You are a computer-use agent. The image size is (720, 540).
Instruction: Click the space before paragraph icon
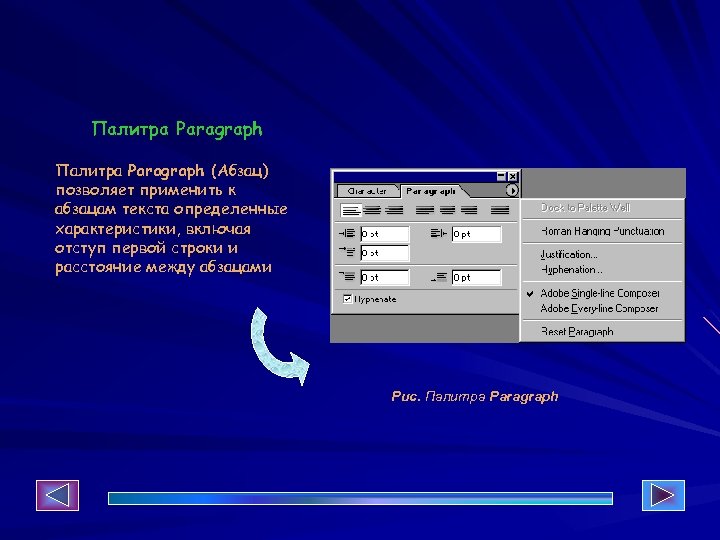click(x=347, y=276)
